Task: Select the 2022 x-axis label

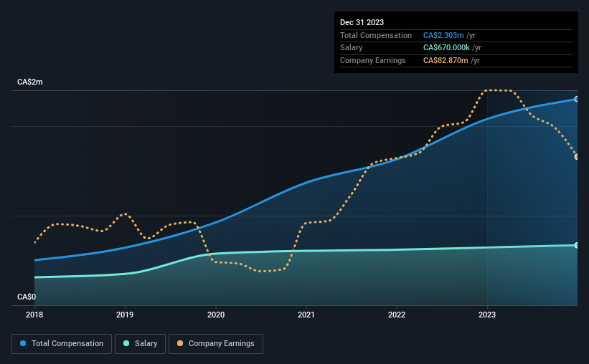Action: click(x=397, y=315)
